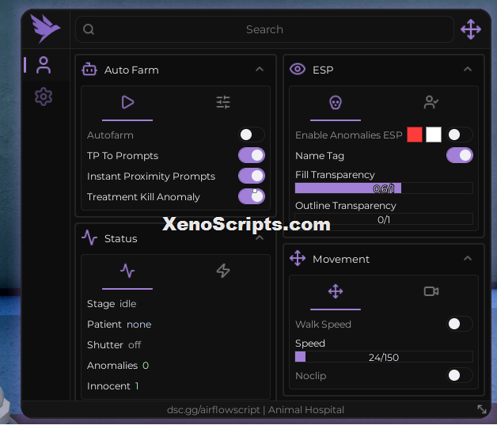Click the Auto Farm robot icon
Viewport: 497px width, 448px height.
point(89,70)
